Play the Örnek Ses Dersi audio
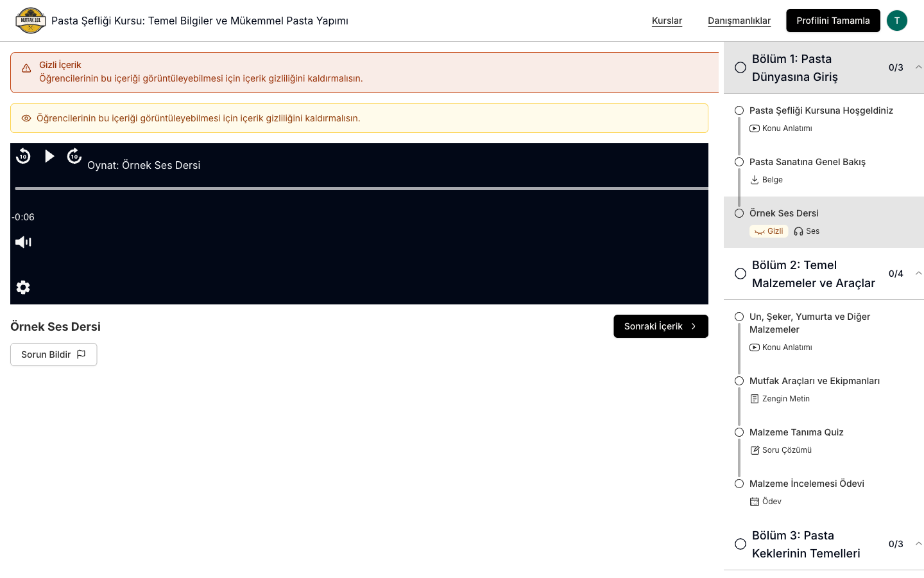This screenshot has height=578, width=924. (x=49, y=156)
